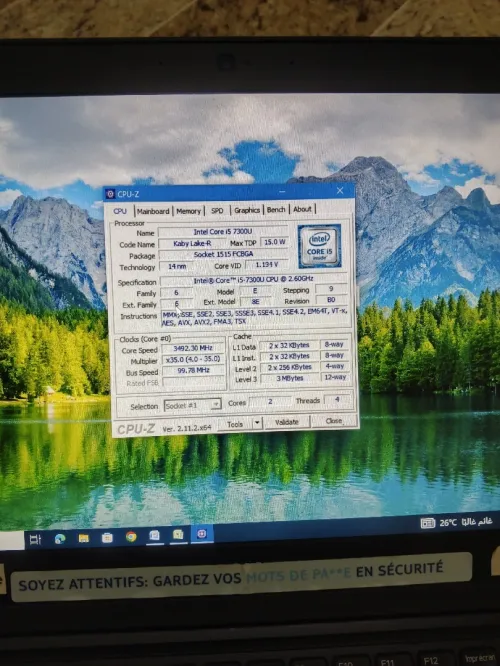500x666 pixels.
Task: Click the Level 3 12-way value
Action: 335,377
